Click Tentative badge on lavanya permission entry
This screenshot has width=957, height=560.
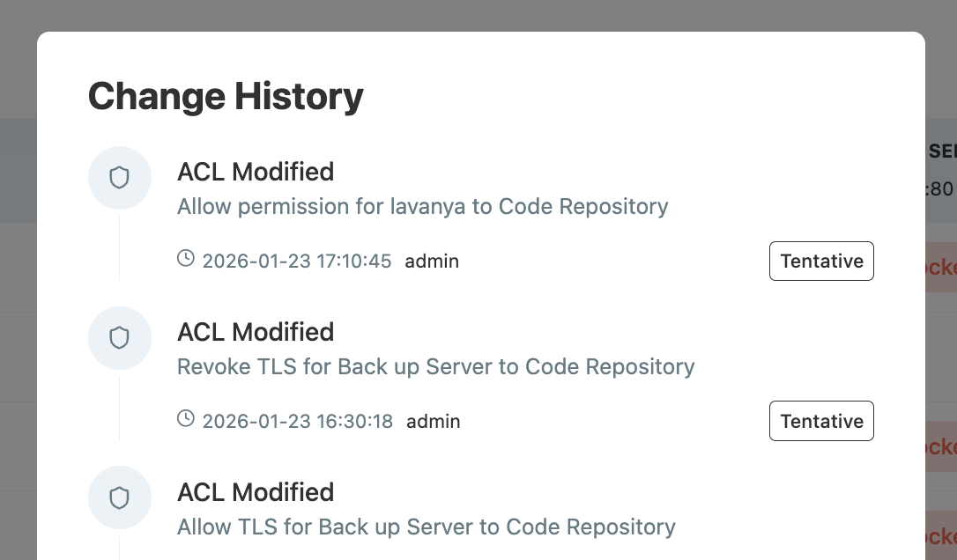click(821, 262)
